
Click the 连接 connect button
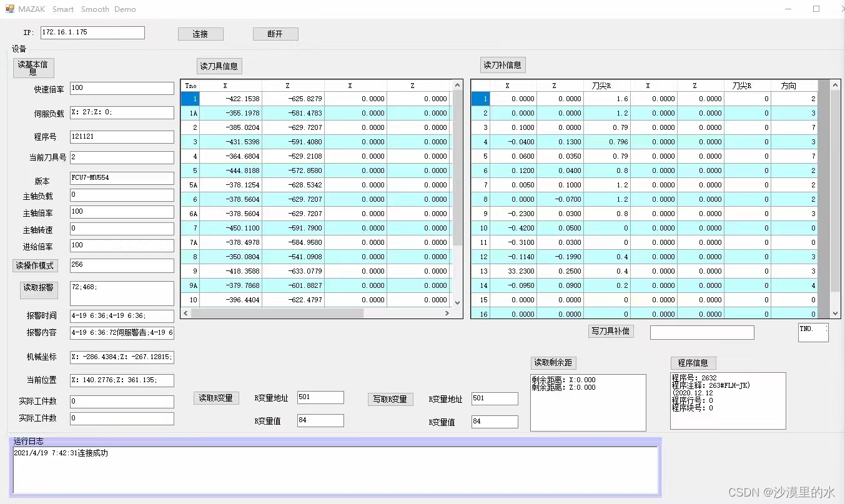[x=200, y=34]
